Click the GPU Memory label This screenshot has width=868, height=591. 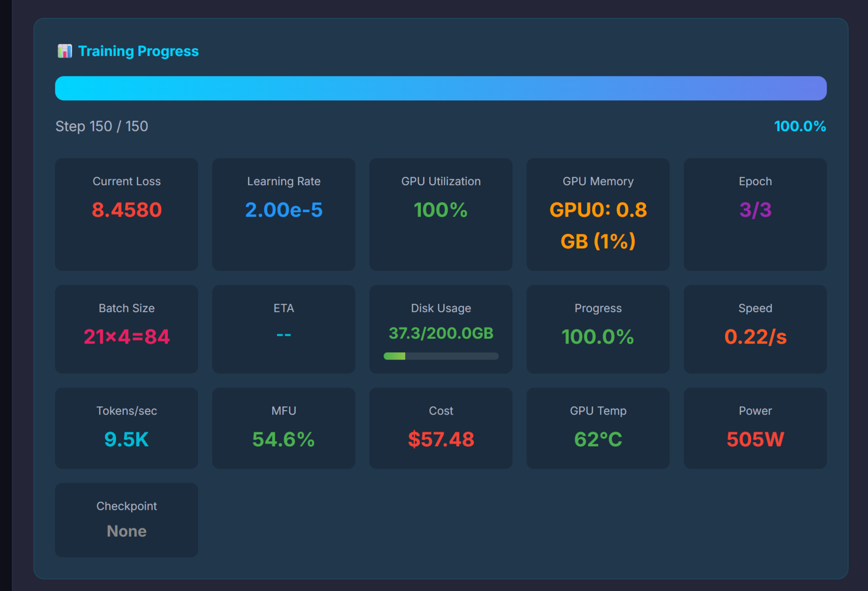click(598, 181)
